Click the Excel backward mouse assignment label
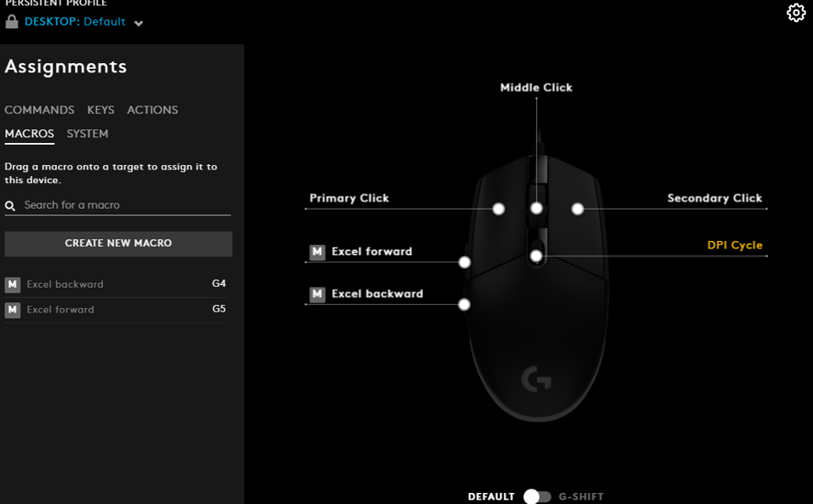Screen dimensions: 813x504 tap(377, 294)
